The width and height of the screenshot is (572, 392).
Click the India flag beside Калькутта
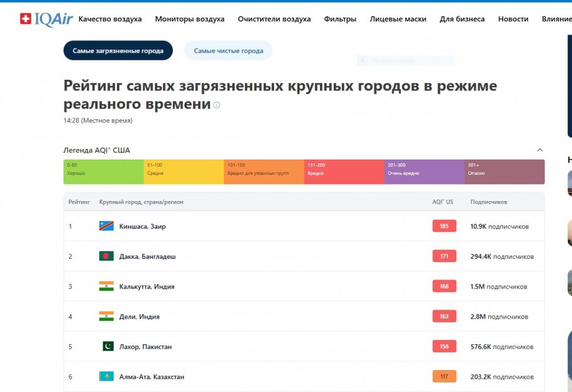click(x=106, y=286)
